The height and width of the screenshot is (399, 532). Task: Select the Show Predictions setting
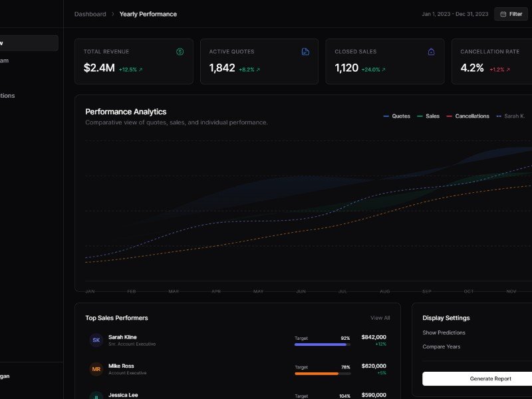coord(444,332)
